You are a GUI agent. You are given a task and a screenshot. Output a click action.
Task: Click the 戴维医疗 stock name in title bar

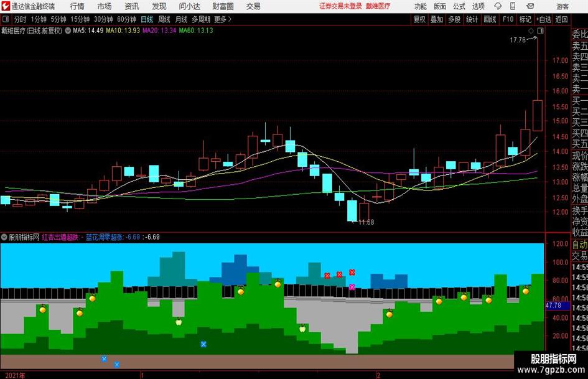coord(378,6)
